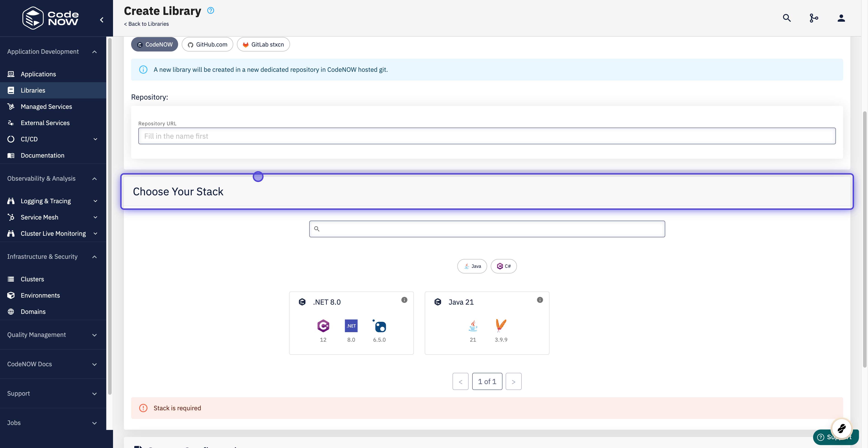The width and height of the screenshot is (868, 448).
Task: Click the Repository URL input field
Action: coord(487,135)
